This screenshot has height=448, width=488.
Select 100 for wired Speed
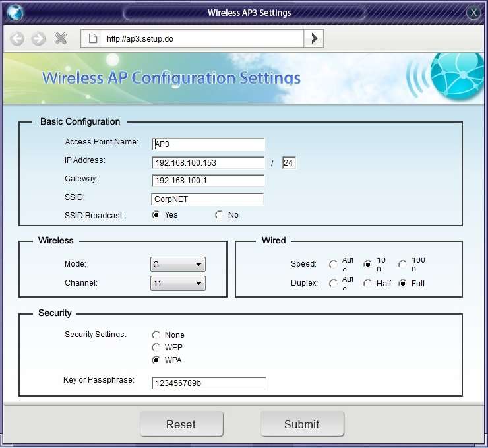[367, 265]
